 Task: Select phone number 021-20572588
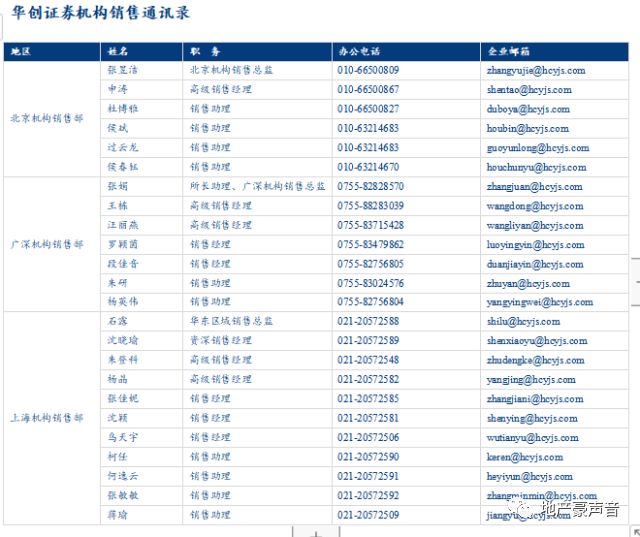[x=368, y=321]
